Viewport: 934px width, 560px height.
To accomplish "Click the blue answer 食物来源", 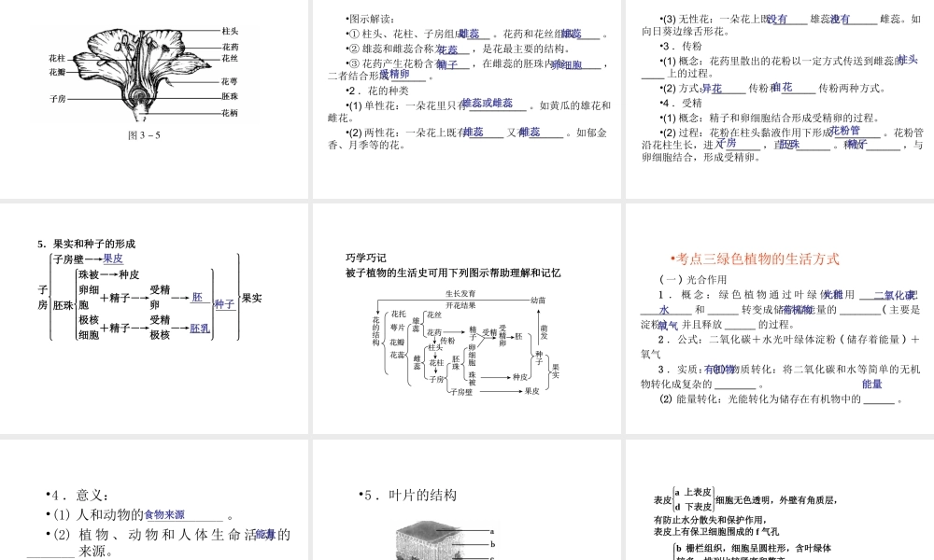I will pyautogui.click(x=165, y=515).
